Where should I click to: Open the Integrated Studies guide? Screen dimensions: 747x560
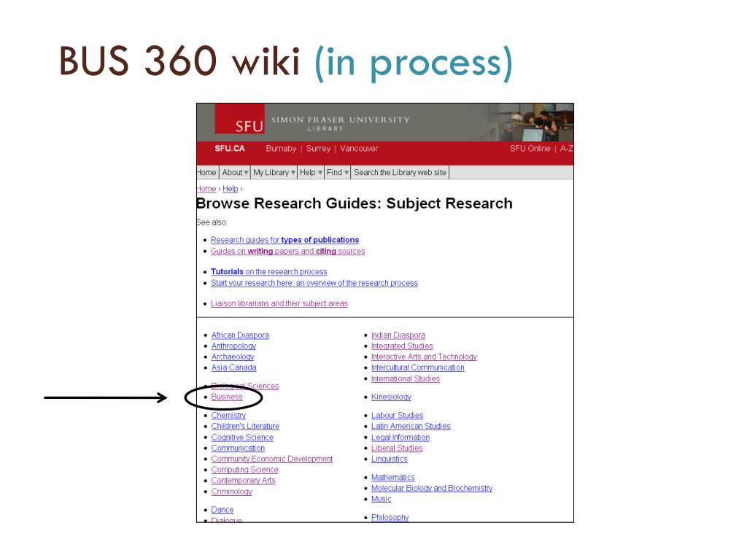pos(402,346)
